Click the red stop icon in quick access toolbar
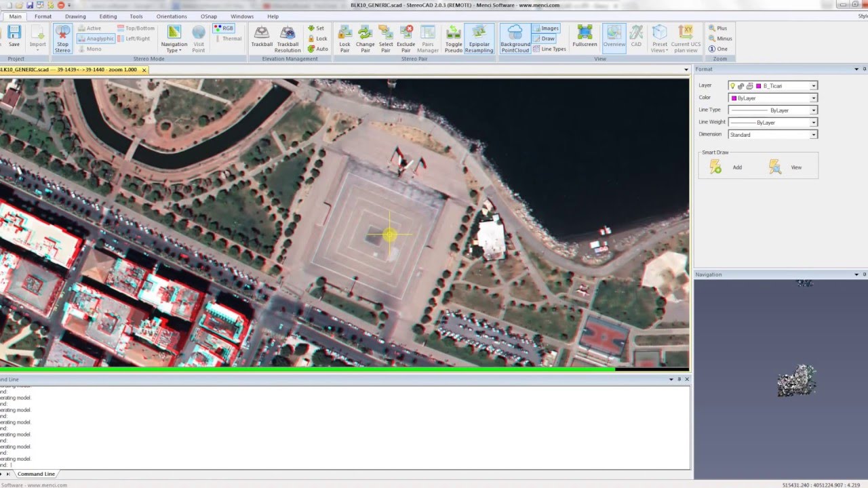This screenshot has height=488, width=868. point(60,5)
